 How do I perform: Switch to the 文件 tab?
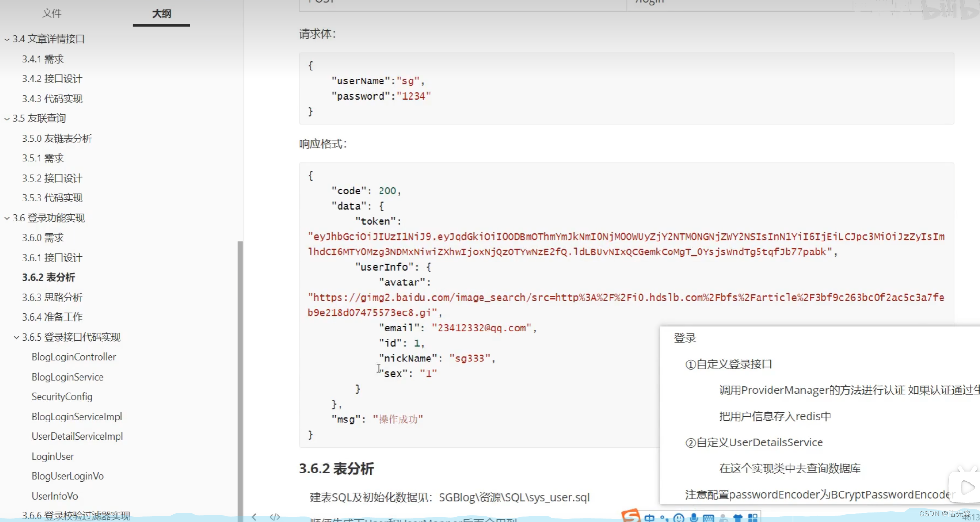point(52,13)
